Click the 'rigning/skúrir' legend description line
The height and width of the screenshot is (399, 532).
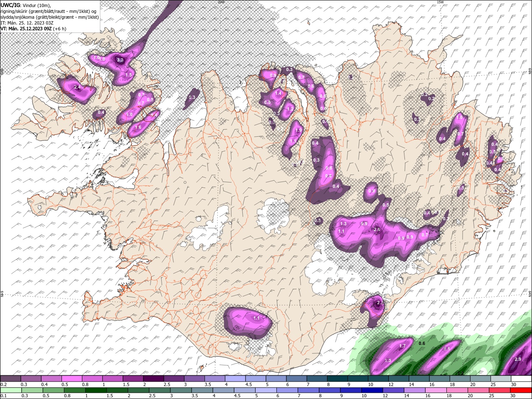49,11
